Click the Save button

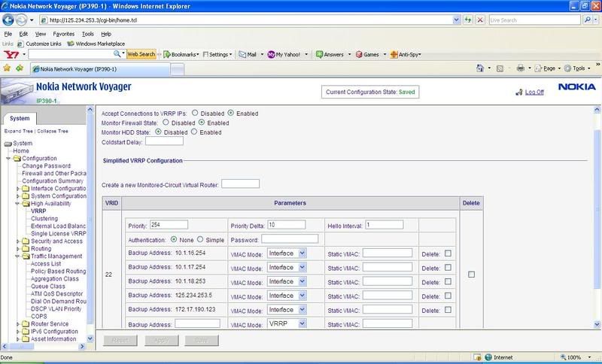[201, 340]
